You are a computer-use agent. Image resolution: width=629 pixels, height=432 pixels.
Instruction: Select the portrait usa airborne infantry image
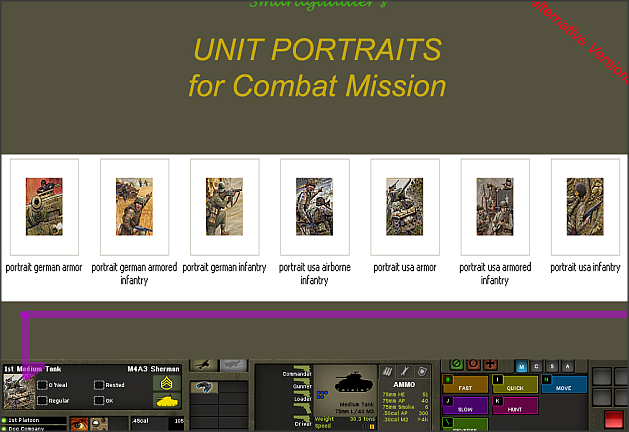pos(314,207)
